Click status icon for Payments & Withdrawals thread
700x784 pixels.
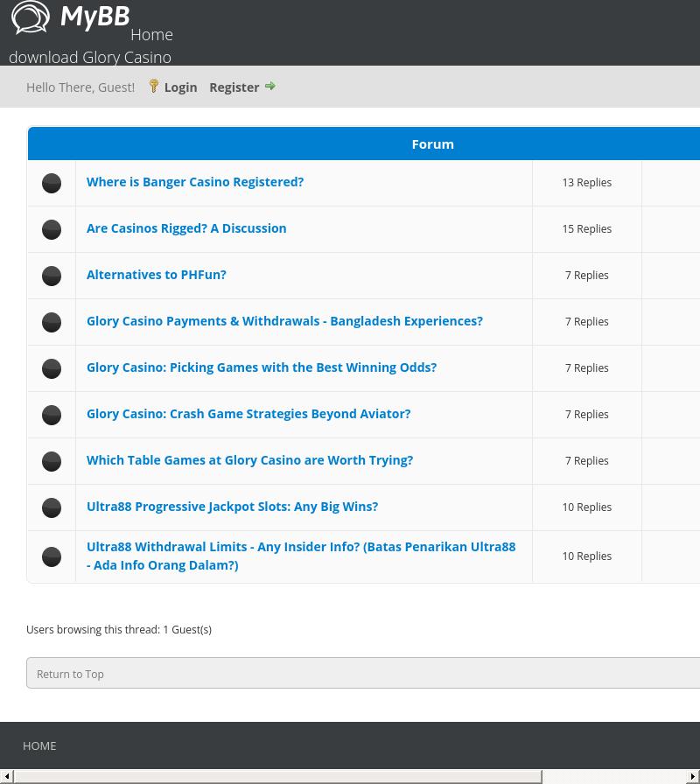pos(52,322)
